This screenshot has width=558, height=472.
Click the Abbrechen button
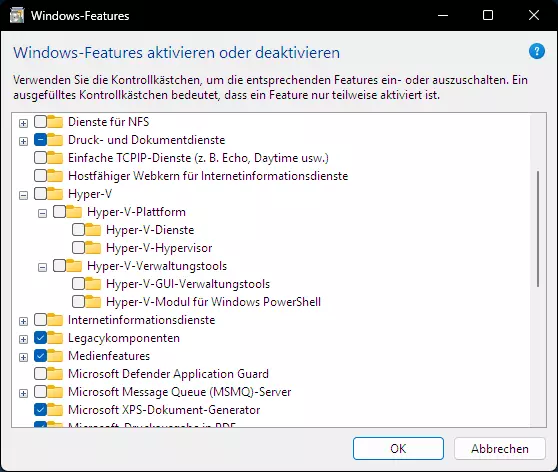click(x=500, y=449)
